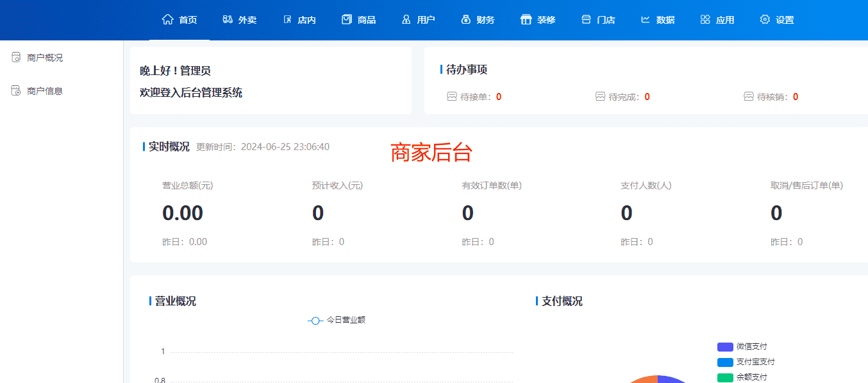The height and width of the screenshot is (383, 868).
Task: Open the 装修 decoration icon
Action: click(524, 19)
